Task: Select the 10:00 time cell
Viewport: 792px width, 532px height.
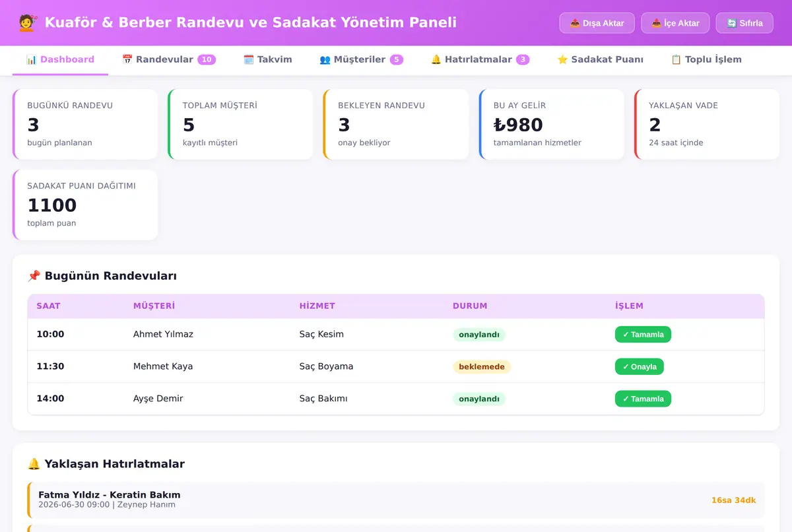Action: pyautogui.click(x=50, y=335)
